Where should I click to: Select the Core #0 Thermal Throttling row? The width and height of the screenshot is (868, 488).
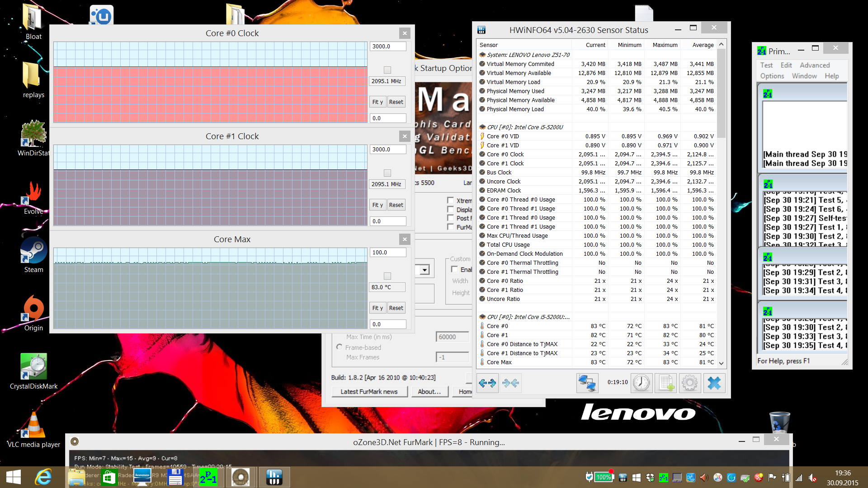(x=597, y=263)
